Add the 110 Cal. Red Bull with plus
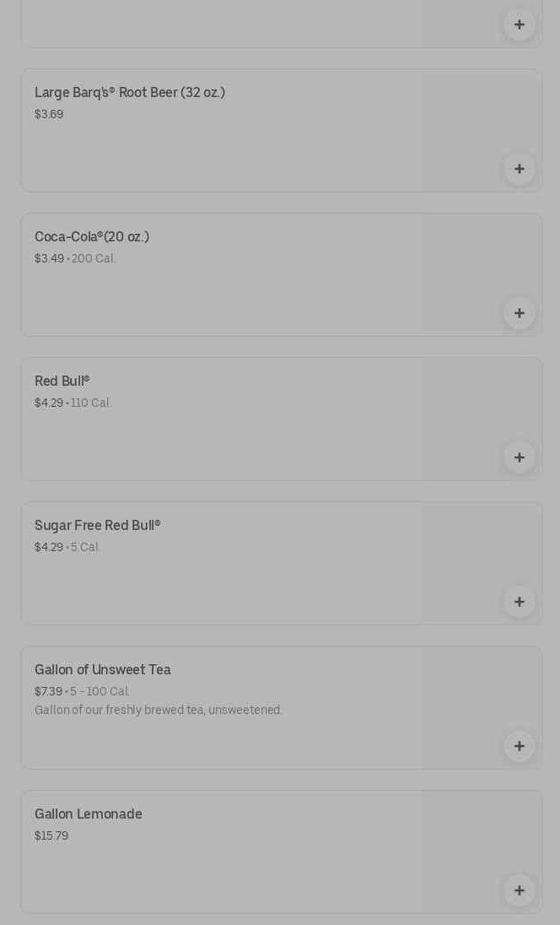Image resolution: width=560 pixels, height=925 pixels. click(519, 457)
